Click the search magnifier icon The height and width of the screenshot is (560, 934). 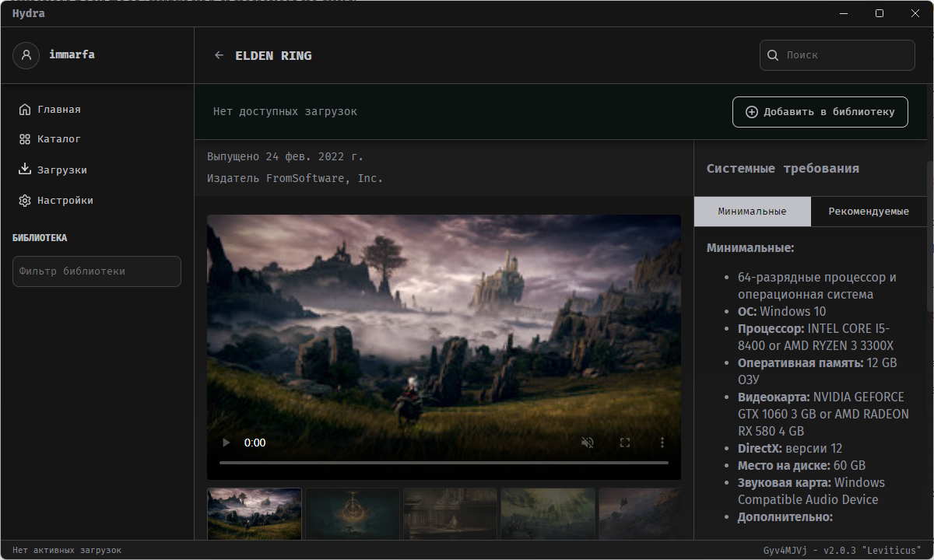point(773,55)
